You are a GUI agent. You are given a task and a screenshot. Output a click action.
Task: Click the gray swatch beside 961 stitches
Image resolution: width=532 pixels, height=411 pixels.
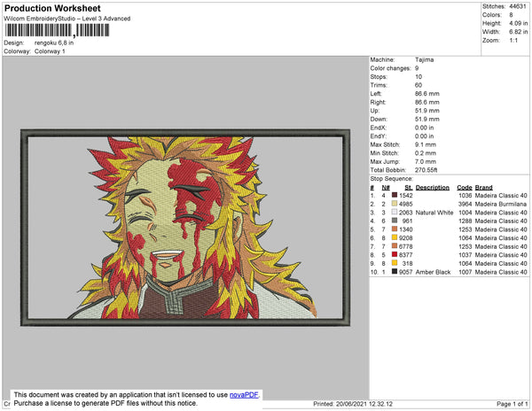pyautogui.click(x=395, y=221)
